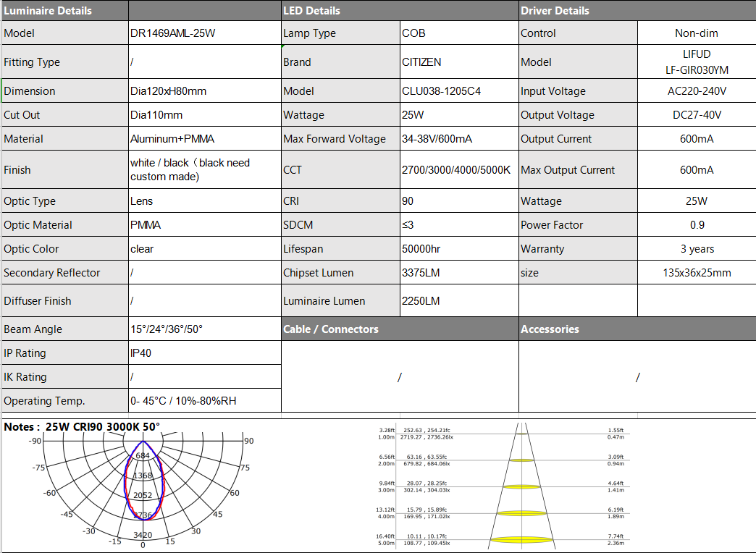Select the 3 years warranty cell

pos(697,249)
